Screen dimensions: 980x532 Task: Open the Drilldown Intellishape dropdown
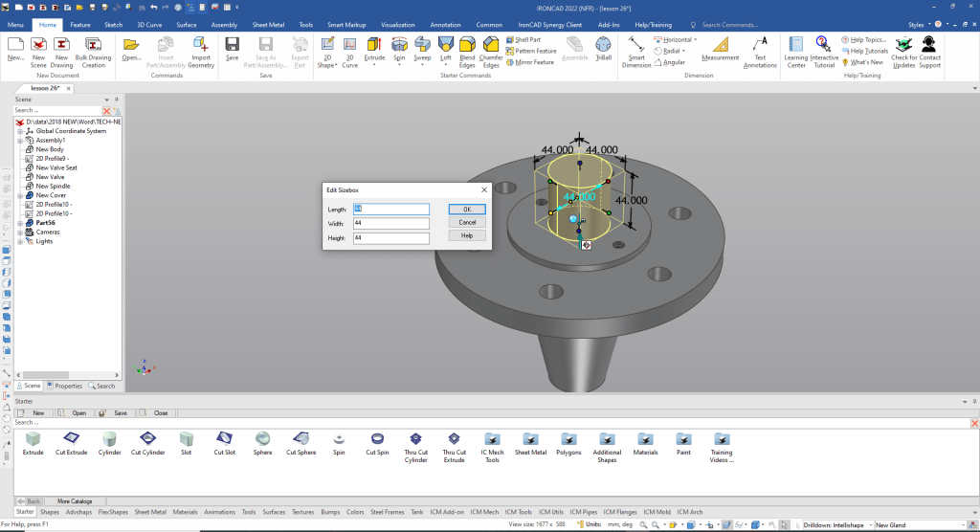(x=869, y=524)
